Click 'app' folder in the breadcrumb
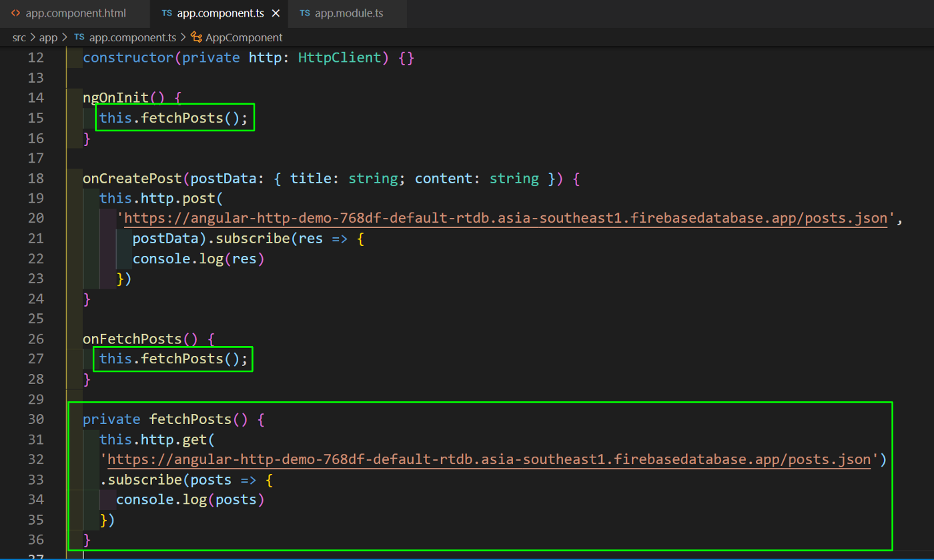This screenshot has width=934, height=560. [x=49, y=37]
